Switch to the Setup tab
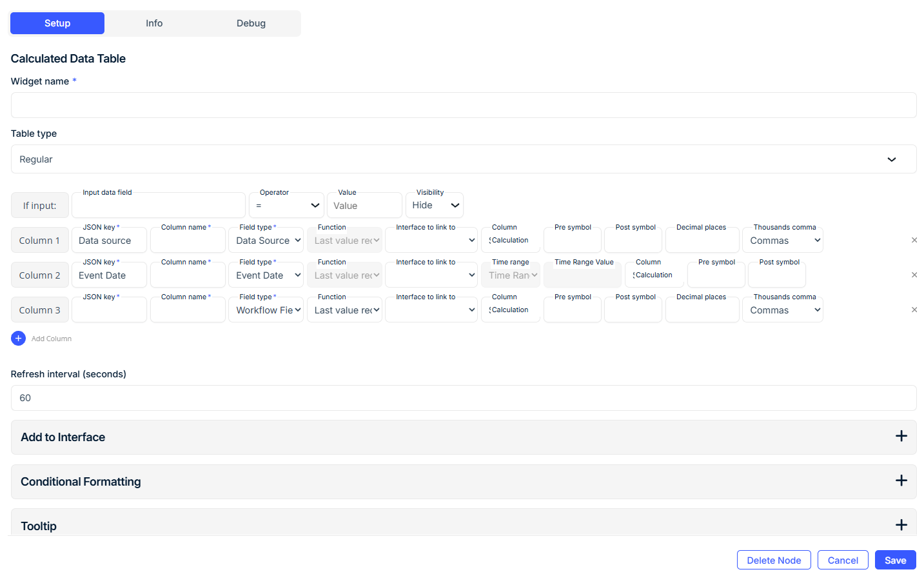Image resolution: width=924 pixels, height=574 pixels. [x=57, y=23]
